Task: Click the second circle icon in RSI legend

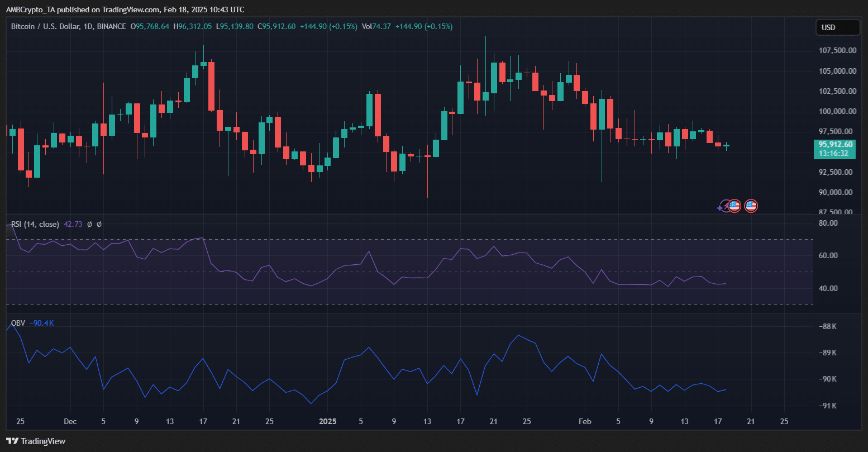Action: (98, 224)
